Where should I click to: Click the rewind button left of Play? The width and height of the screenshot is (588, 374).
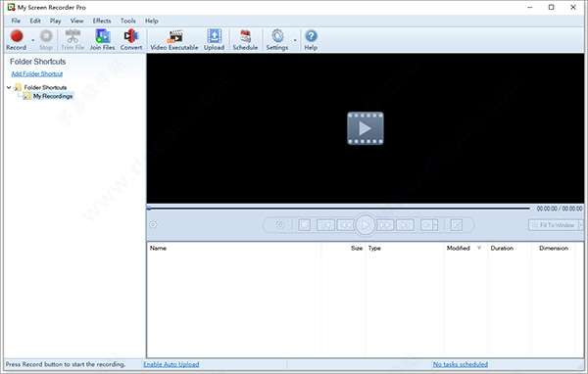tap(345, 225)
